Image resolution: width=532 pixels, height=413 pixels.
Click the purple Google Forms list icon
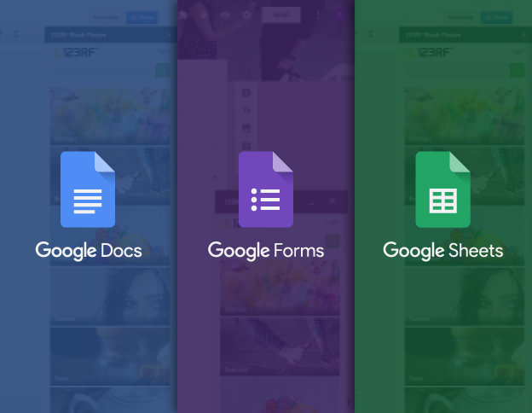pos(266,189)
